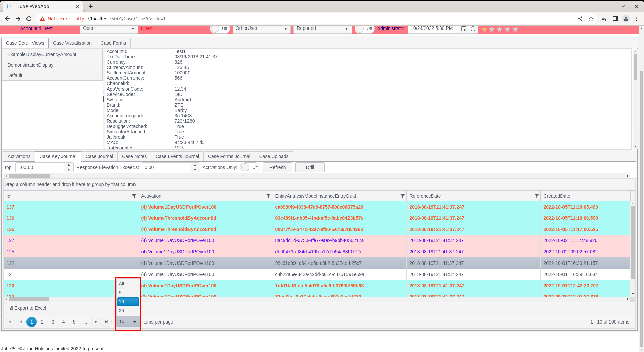The image size is (644, 352).
Task: Rate case with third star
Action: [500, 29]
